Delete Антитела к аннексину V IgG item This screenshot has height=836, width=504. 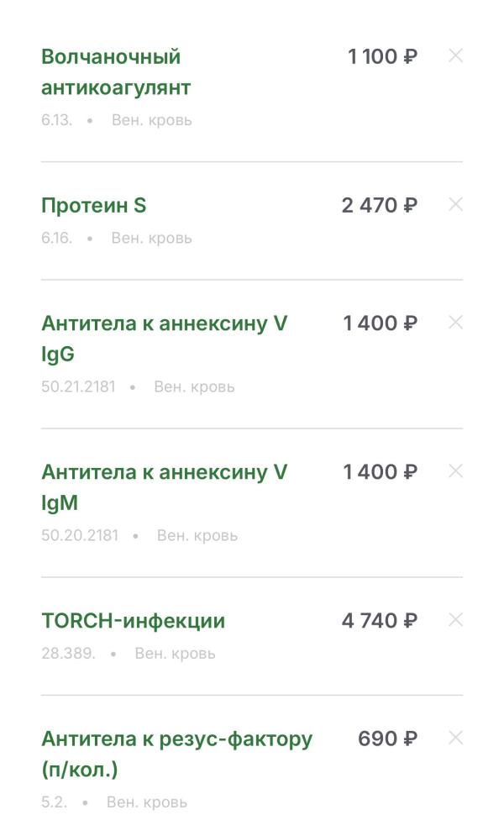tap(455, 323)
